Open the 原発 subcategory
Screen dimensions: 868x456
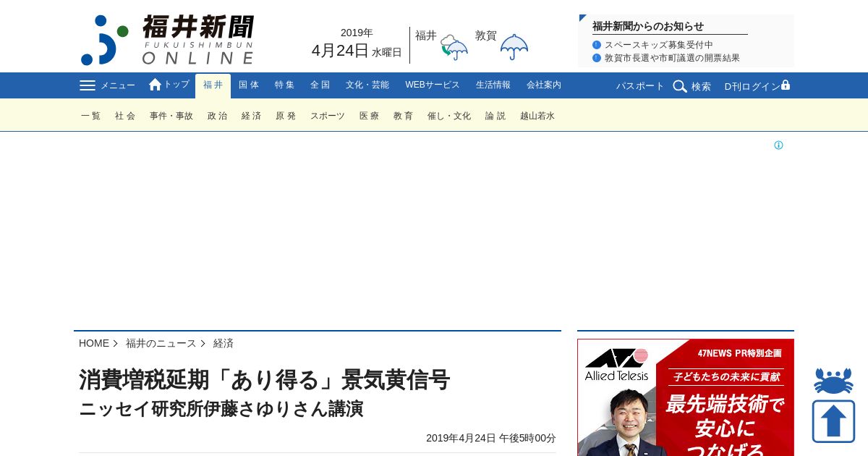point(286,116)
